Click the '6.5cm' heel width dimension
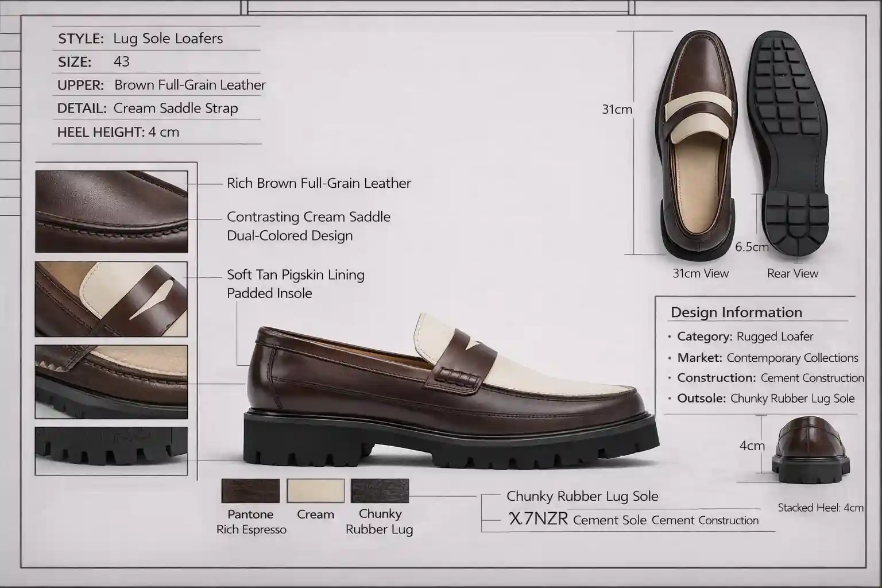This screenshot has height=588, width=882. (x=752, y=247)
